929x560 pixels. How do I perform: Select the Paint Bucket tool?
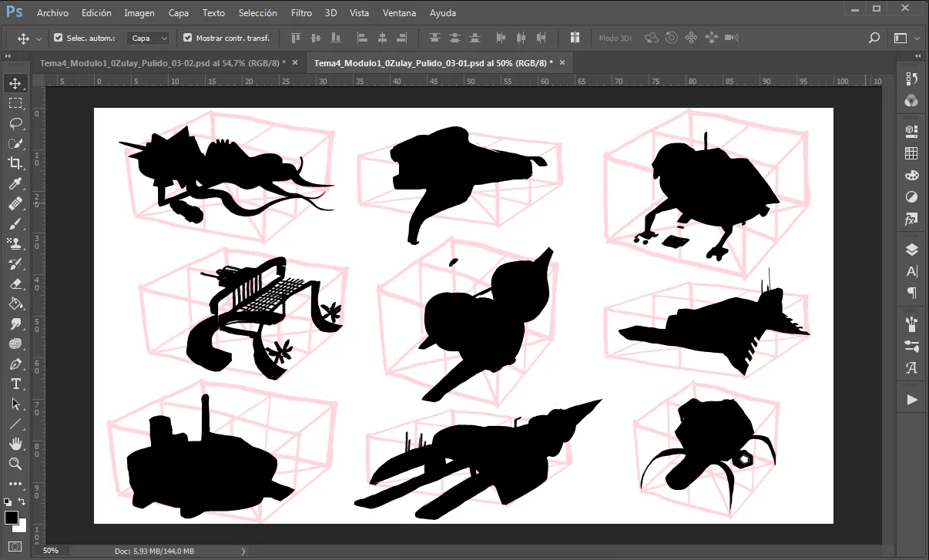(x=15, y=303)
